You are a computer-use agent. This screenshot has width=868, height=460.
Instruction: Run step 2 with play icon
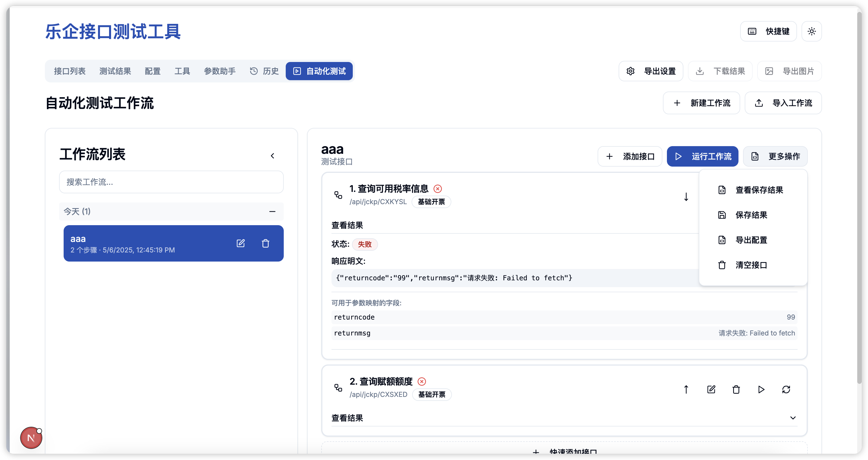point(761,389)
